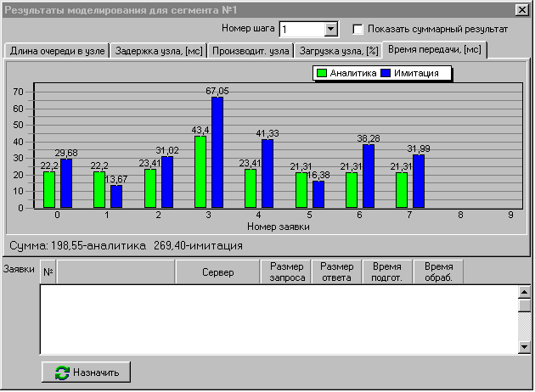Click the blue Имитация legend swatch
Image resolution: width=535 pixels, height=392 pixels.
tap(386, 73)
